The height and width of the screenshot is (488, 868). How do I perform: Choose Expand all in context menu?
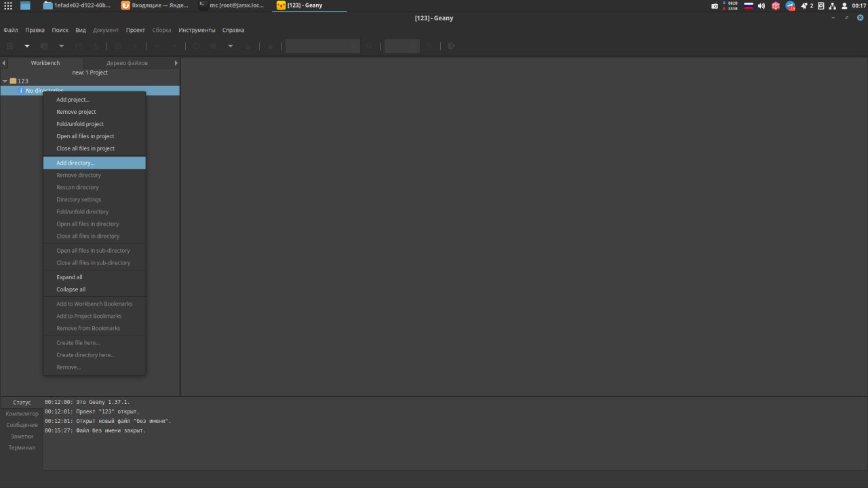coord(94,277)
